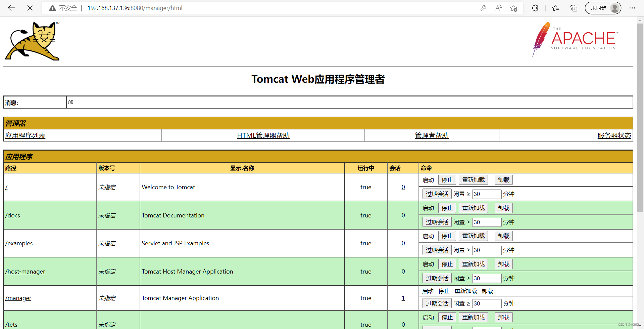This screenshot has width=644, height=329.
Task: Reload the /tets application
Action: pyautogui.click(x=474, y=318)
